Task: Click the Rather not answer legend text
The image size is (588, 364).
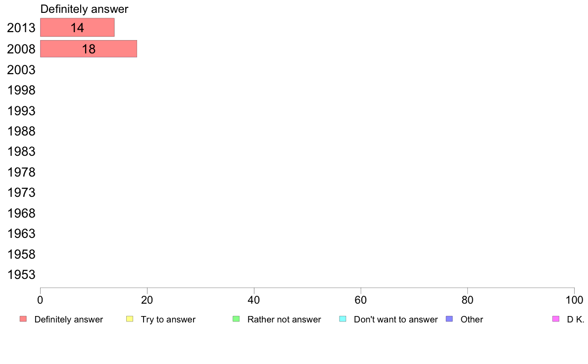Action: pyautogui.click(x=284, y=319)
